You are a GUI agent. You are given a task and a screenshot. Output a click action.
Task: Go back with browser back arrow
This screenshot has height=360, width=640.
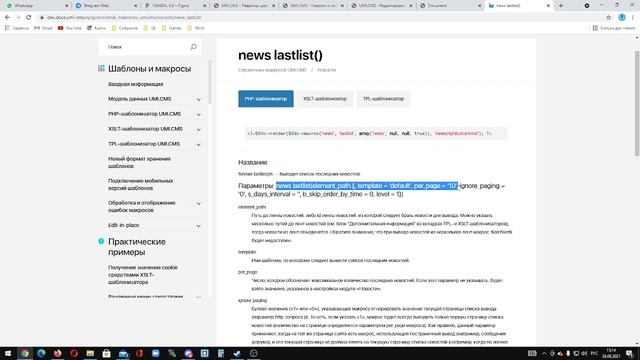pyautogui.click(x=7, y=18)
